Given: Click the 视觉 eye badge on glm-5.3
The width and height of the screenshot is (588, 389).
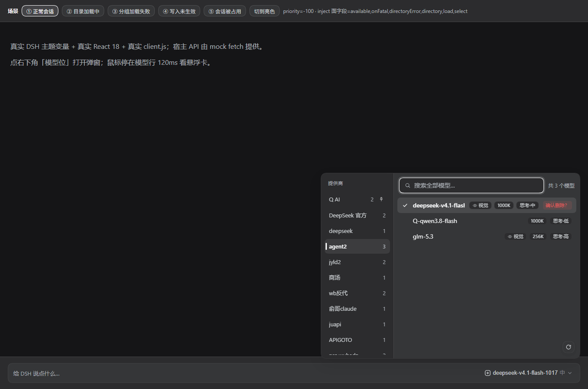Looking at the screenshot, I should click(515, 236).
